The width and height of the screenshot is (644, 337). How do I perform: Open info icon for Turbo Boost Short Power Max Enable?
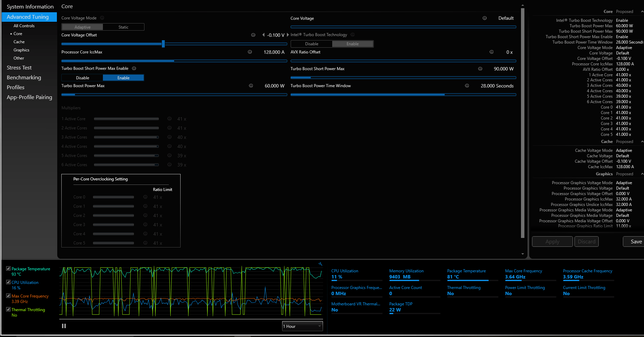[134, 68]
